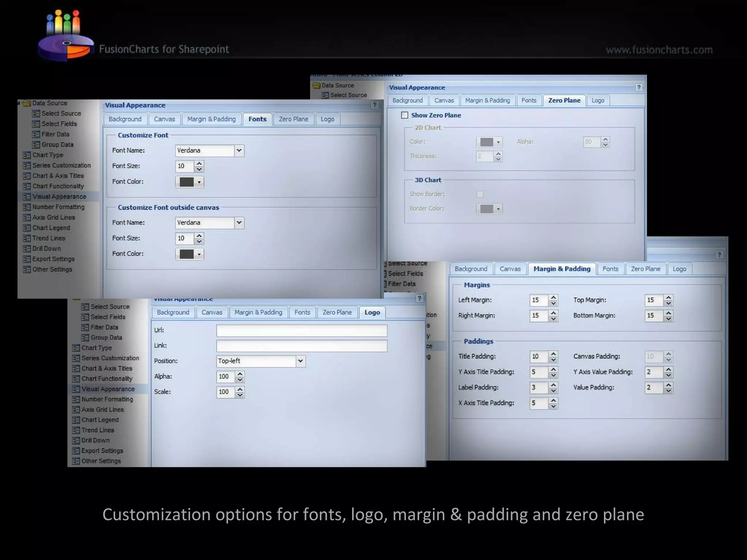Select Zero Plane tab in top-right window
747x560 pixels.
point(564,100)
